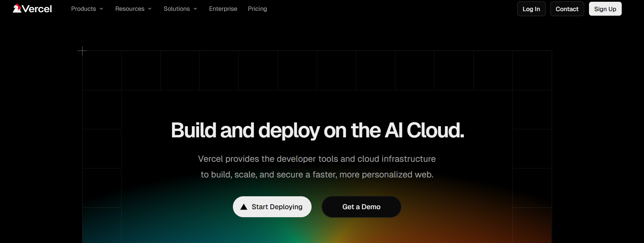This screenshot has height=243, width=644.
Task: Click the Log In button
Action: pos(531,9)
